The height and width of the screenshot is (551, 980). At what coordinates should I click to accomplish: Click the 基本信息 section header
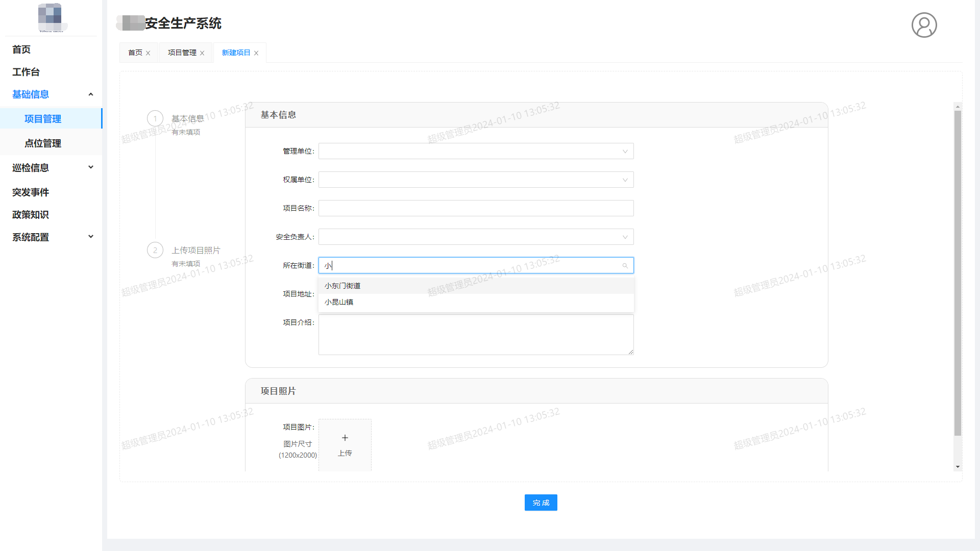(536, 115)
